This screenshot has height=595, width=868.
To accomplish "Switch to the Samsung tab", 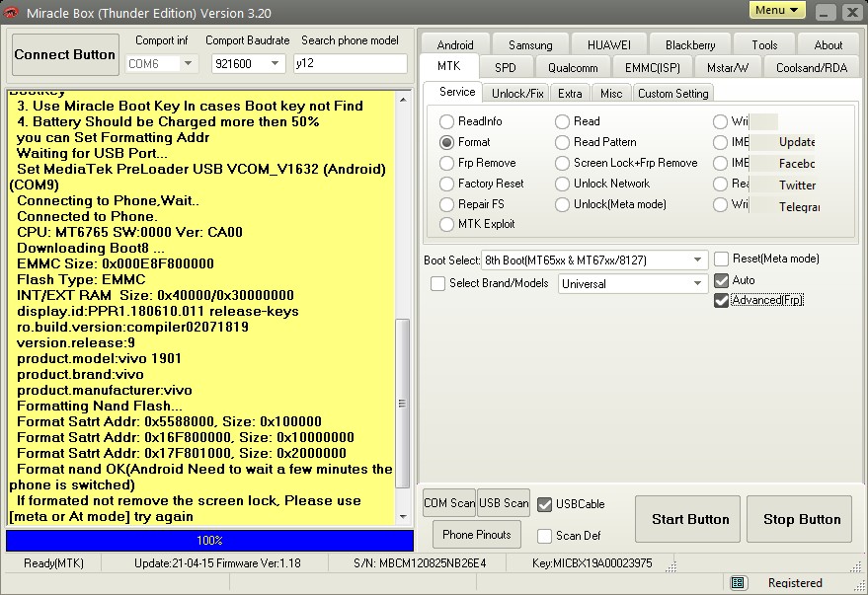I will 530,44.
